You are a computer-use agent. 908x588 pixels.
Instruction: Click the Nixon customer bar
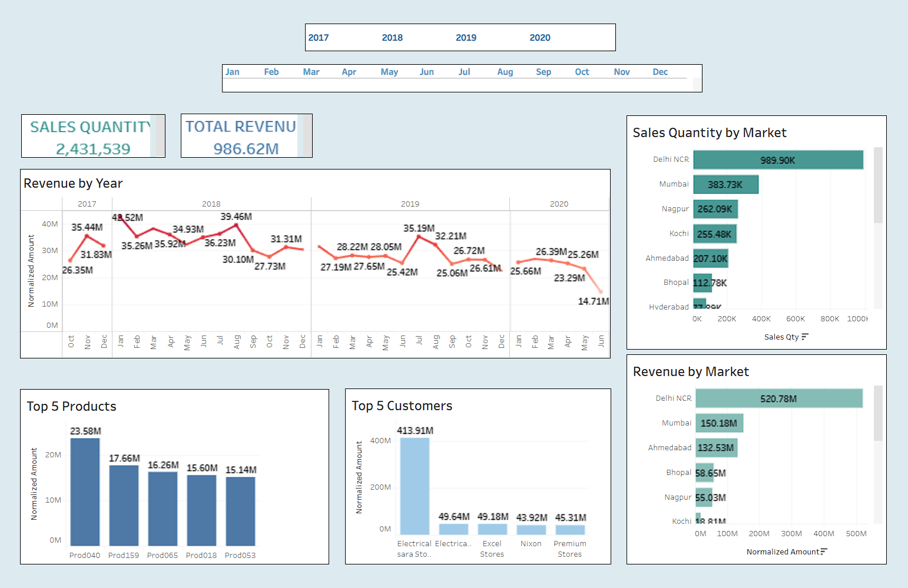531,529
